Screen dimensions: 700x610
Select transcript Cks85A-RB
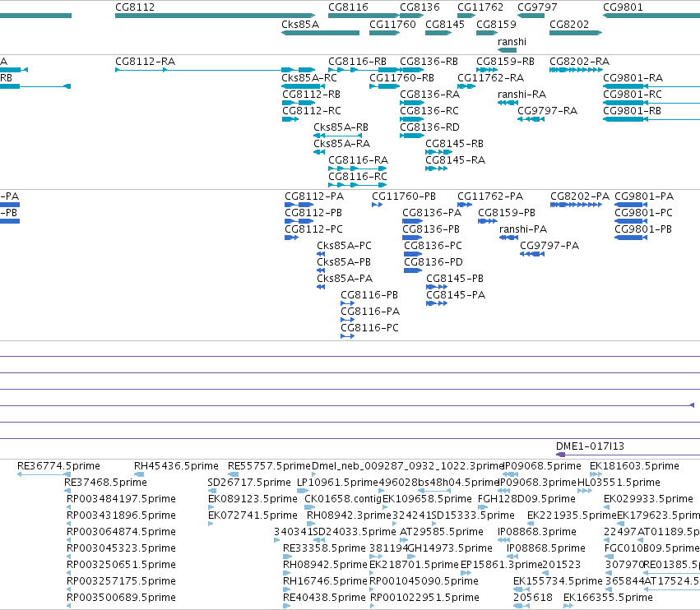coord(337,136)
